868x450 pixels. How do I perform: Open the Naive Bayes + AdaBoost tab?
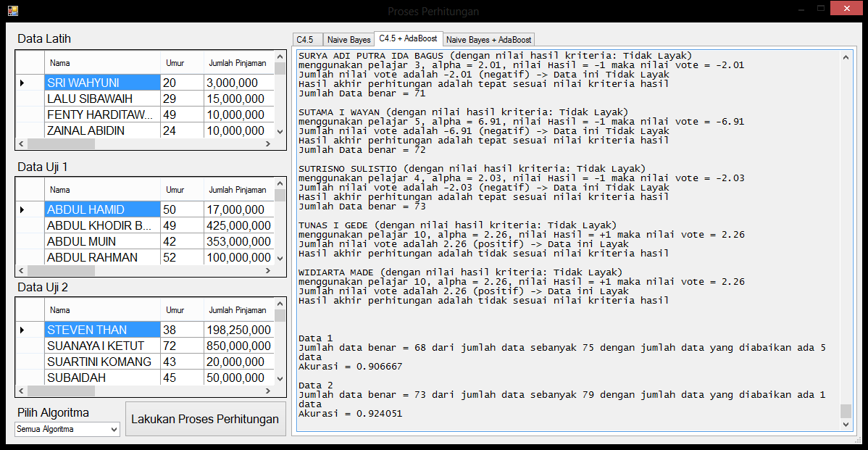(488, 40)
